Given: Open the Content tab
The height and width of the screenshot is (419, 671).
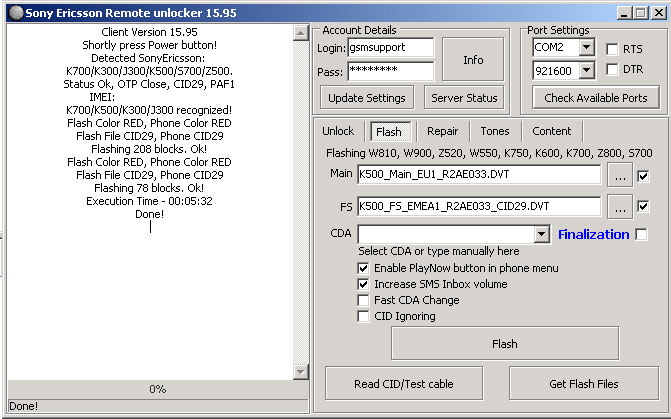Looking at the screenshot, I should (x=552, y=131).
